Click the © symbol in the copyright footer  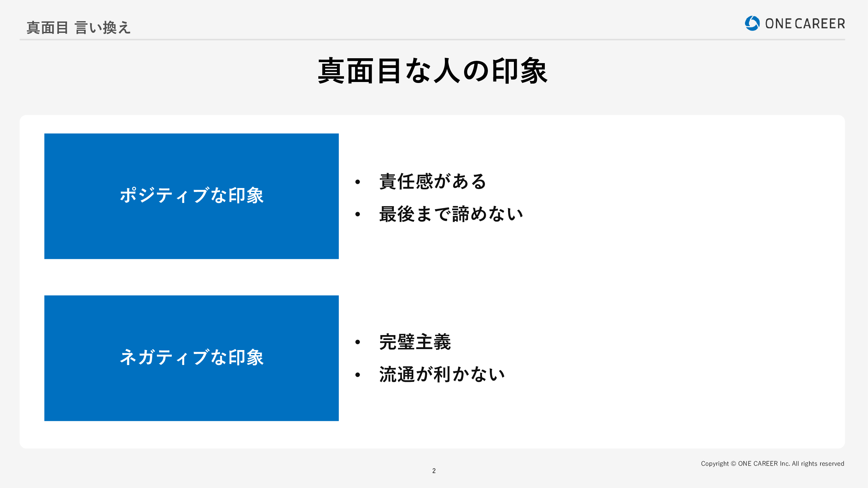coord(733,464)
